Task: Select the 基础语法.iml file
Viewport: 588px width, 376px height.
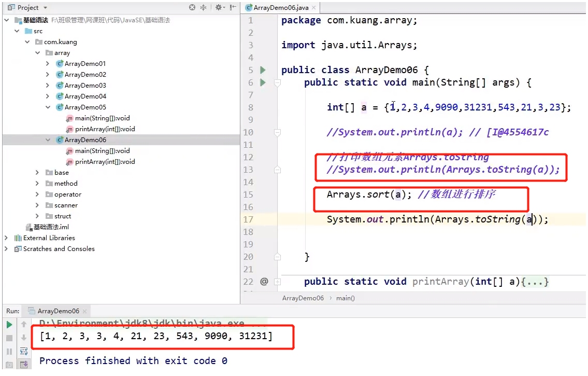Action: pyautogui.click(x=51, y=227)
